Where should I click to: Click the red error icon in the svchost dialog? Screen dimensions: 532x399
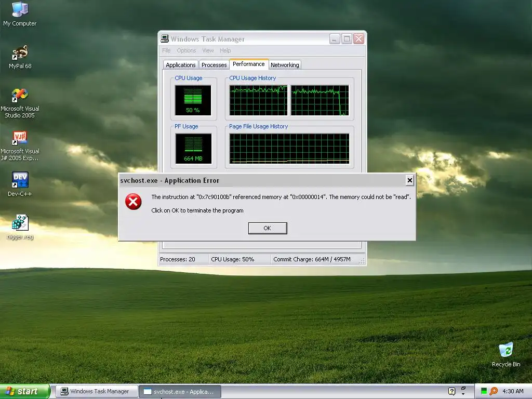134,202
